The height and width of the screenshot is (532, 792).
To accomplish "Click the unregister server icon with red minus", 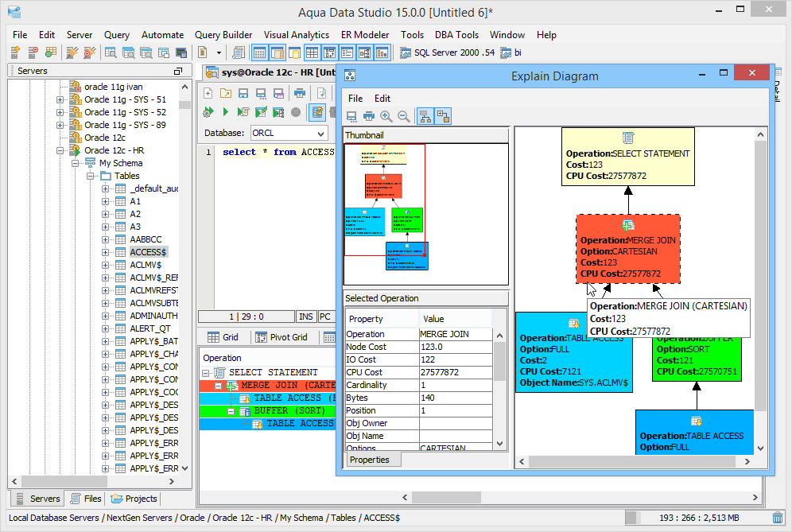I will pos(33,52).
